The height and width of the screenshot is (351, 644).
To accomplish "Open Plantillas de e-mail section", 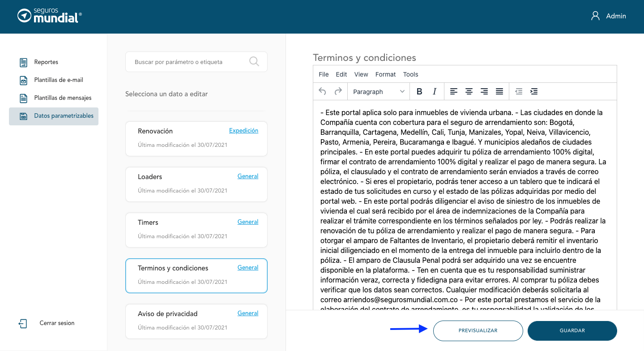I will click(x=59, y=80).
